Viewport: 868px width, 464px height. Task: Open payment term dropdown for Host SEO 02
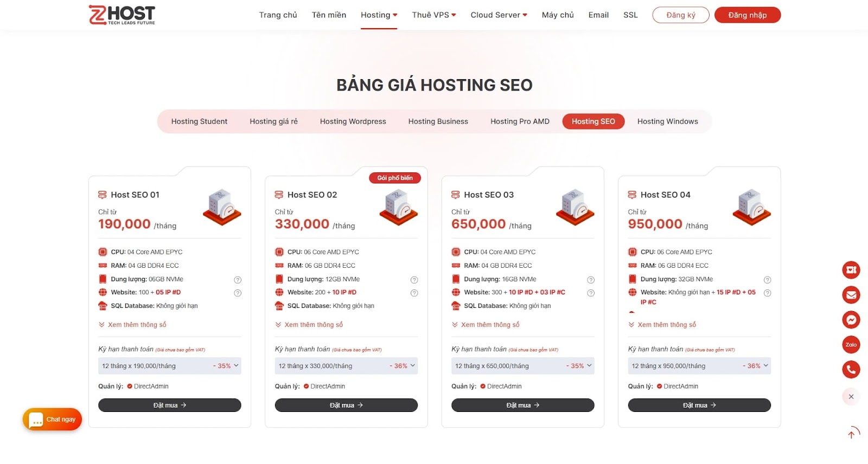pyautogui.click(x=346, y=366)
